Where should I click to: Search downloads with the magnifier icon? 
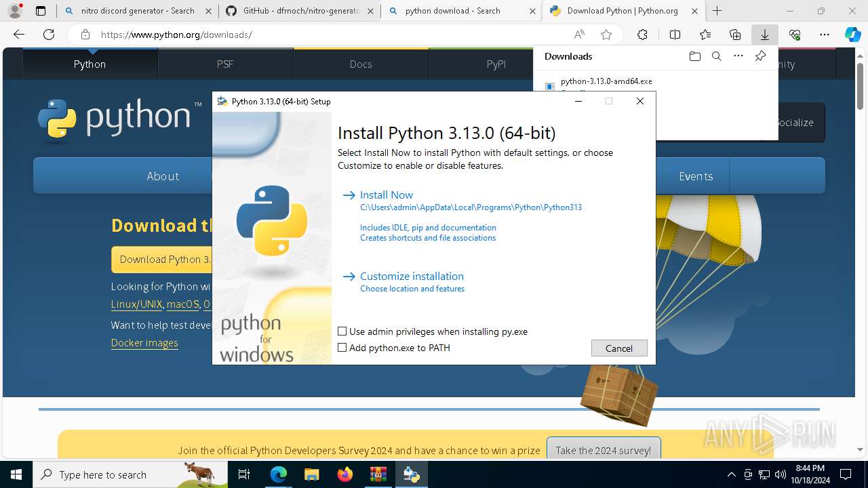point(716,56)
